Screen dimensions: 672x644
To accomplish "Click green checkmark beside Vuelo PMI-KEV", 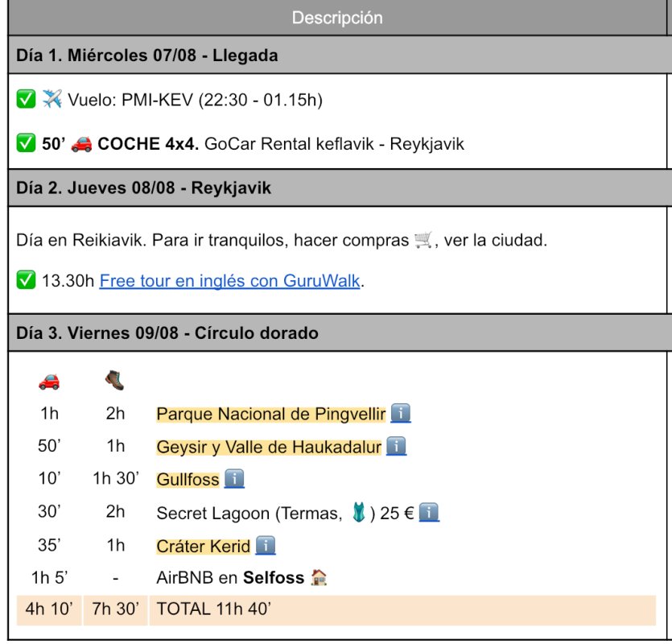I will 26,99.
